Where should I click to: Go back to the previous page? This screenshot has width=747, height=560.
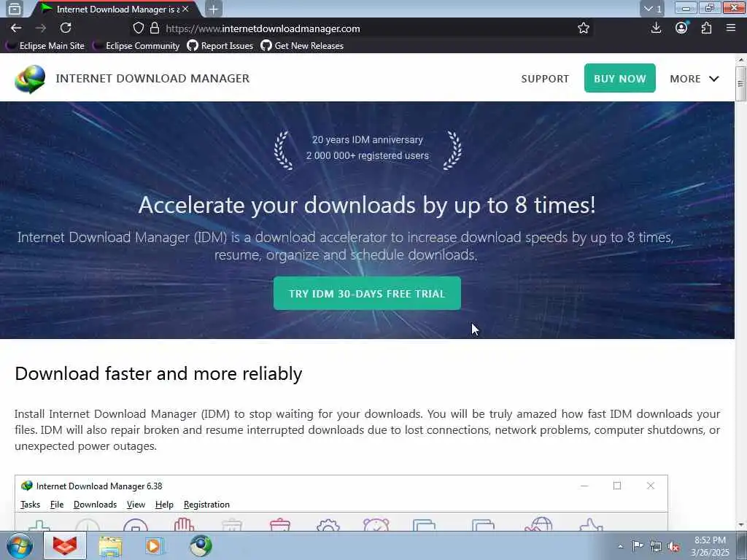tap(16, 28)
